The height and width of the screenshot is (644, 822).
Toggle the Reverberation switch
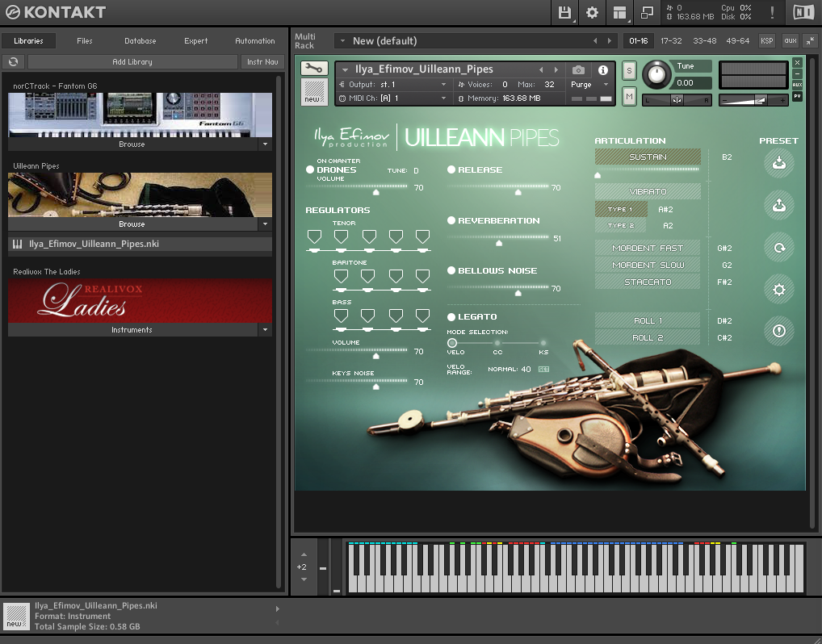pyautogui.click(x=451, y=220)
